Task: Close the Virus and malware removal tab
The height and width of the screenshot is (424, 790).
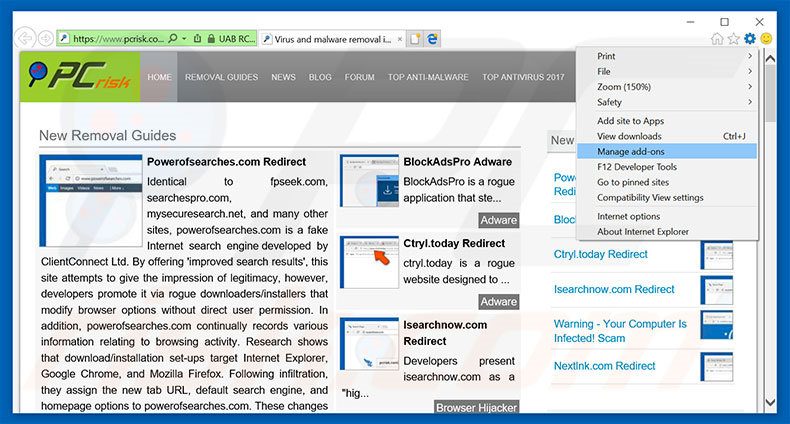Action: (x=400, y=39)
